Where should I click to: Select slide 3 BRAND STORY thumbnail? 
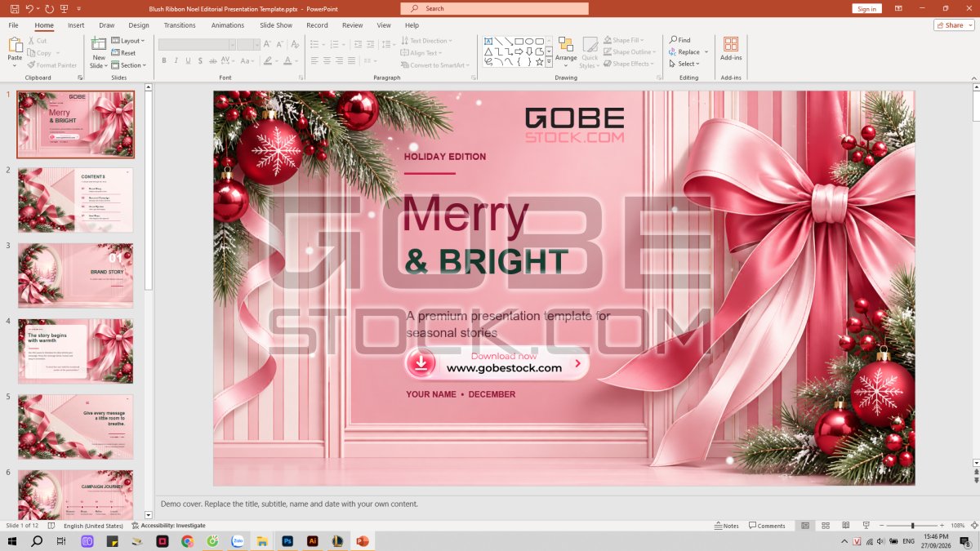point(75,275)
